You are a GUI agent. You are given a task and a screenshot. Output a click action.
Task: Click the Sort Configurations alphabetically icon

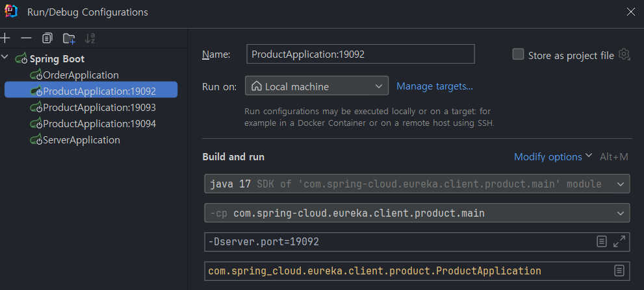(x=90, y=38)
